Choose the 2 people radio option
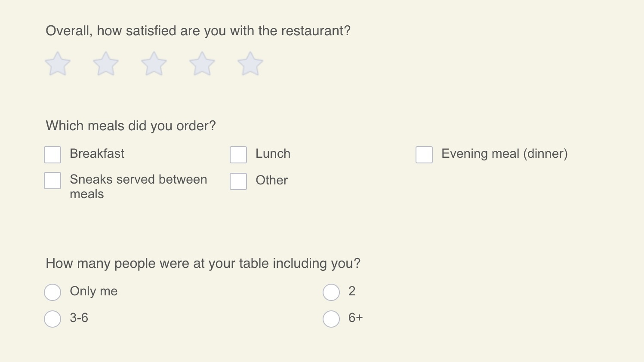Screen dimensions: 644x362 pos(331,292)
